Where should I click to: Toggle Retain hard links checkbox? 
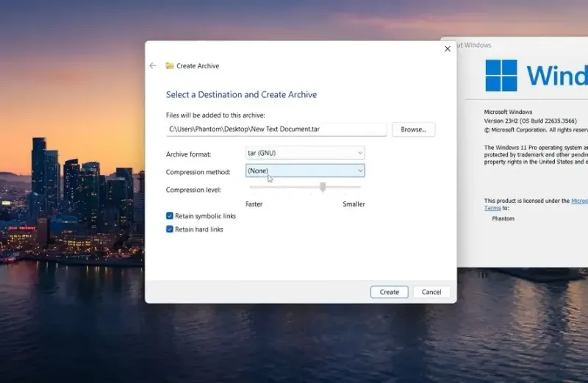point(170,229)
